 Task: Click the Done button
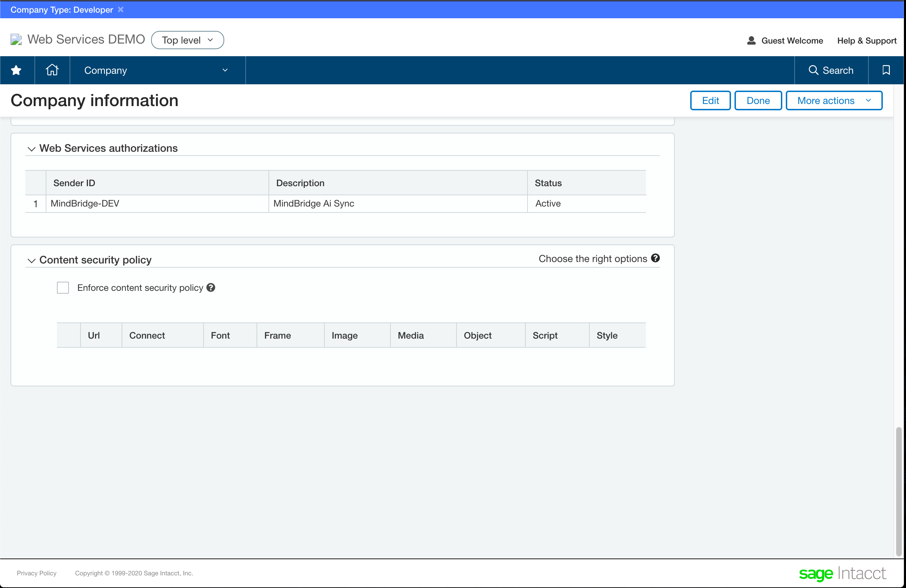point(758,100)
